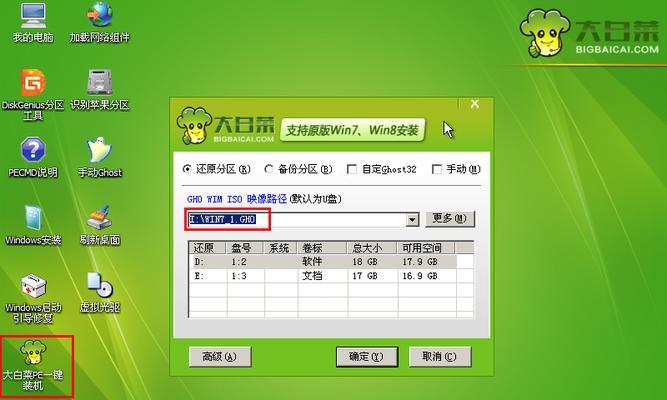The width and height of the screenshot is (667, 400).
Task: Open the Windows启动引导修复 icon
Action: (33, 298)
